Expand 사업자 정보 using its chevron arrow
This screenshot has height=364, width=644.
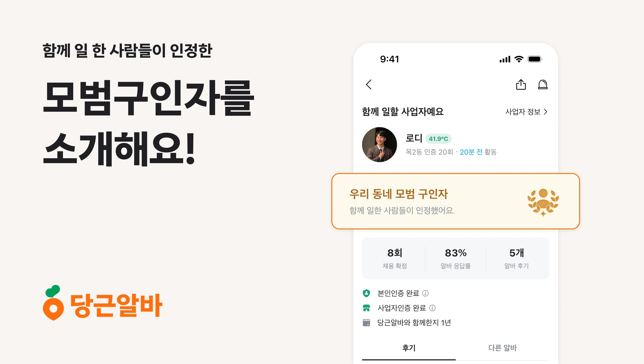546,112
